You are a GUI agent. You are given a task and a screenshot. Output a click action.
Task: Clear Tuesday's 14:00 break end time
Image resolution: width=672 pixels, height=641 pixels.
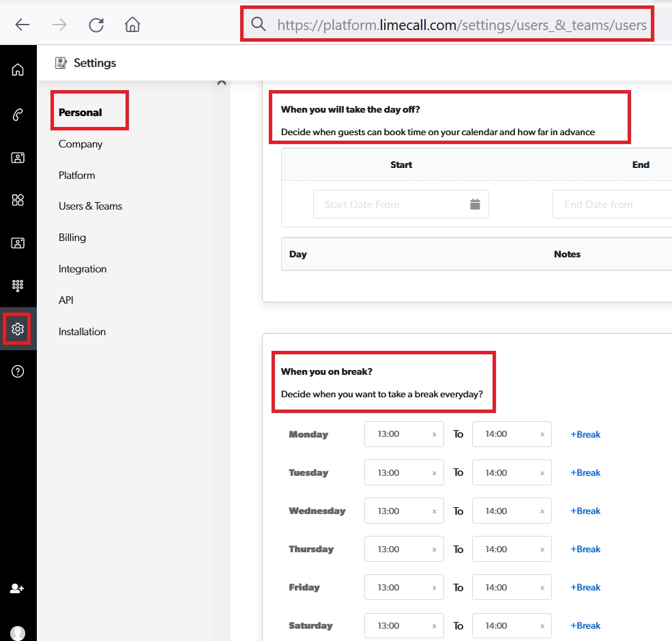[542, 472]
